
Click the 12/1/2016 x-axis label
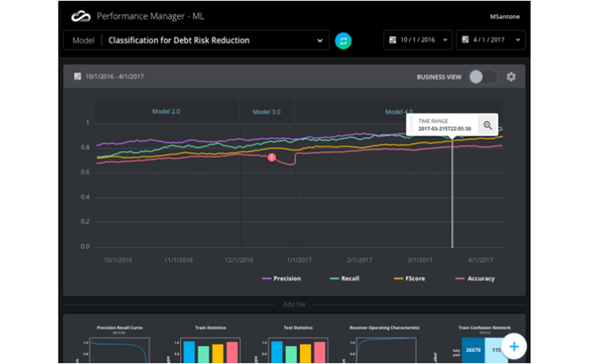238,260
